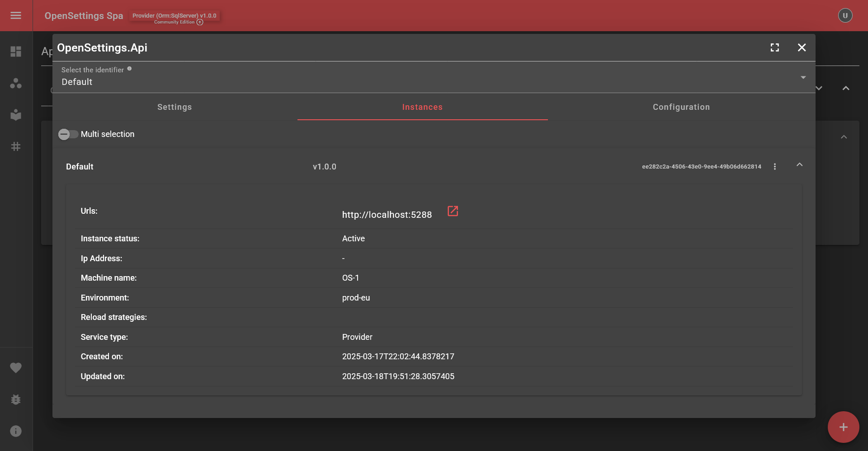Click the tags sidebar icon

coord(16,146)
